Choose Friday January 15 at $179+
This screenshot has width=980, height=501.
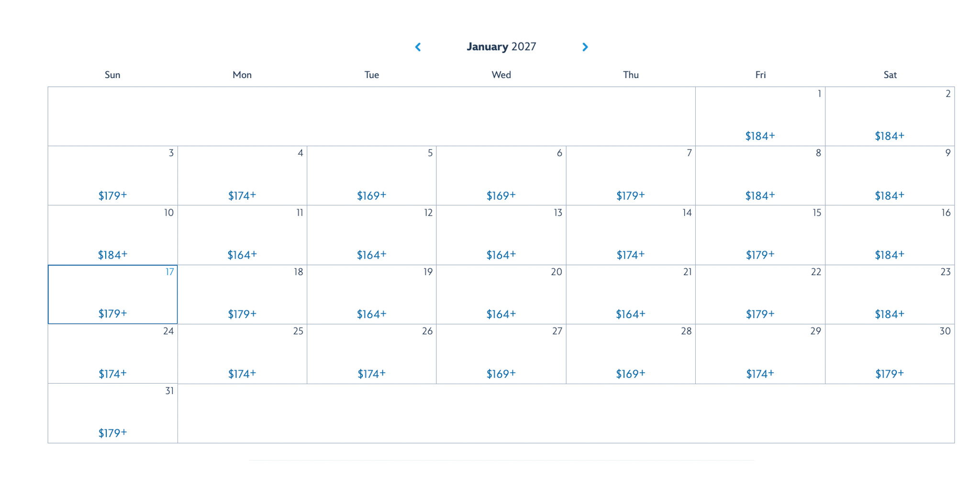760,235
